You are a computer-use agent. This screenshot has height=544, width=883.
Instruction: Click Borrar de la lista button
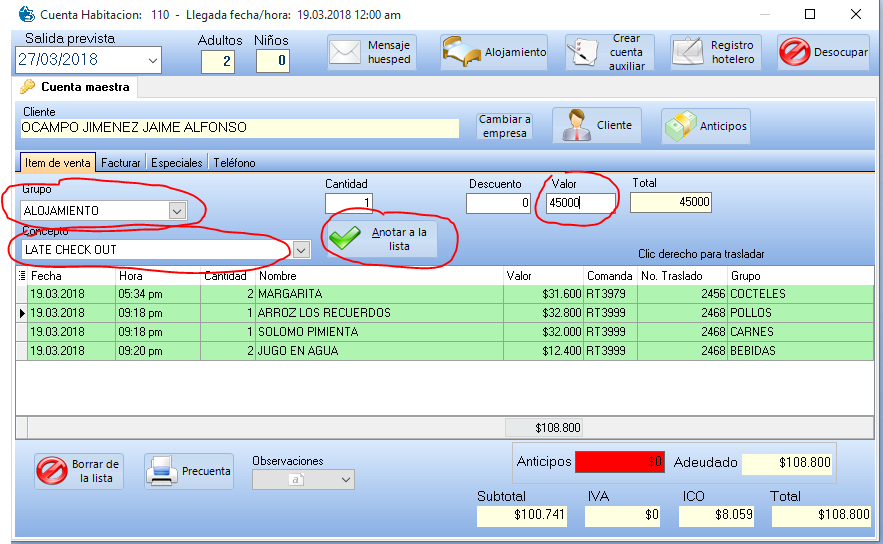pos(79,472)
